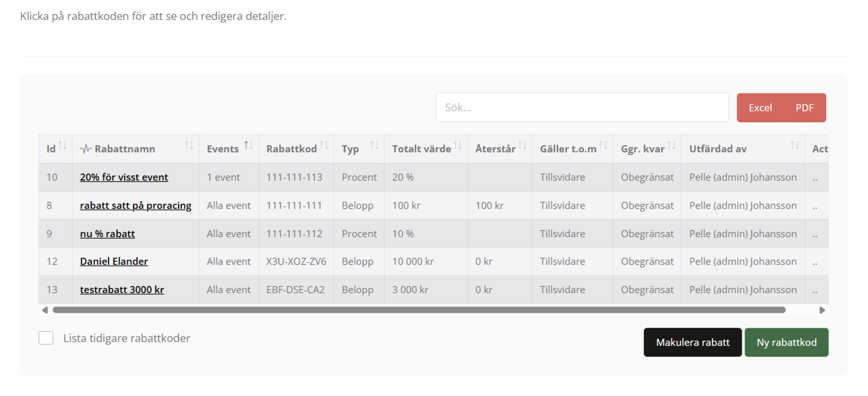Click the horizontal scrollbar right arrow

(822, 310)
